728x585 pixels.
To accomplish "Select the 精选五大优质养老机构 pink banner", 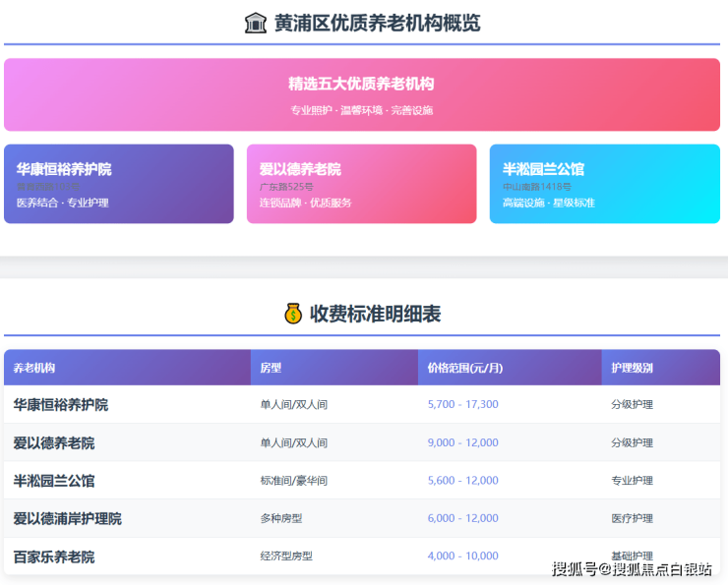I will [361, 94].
